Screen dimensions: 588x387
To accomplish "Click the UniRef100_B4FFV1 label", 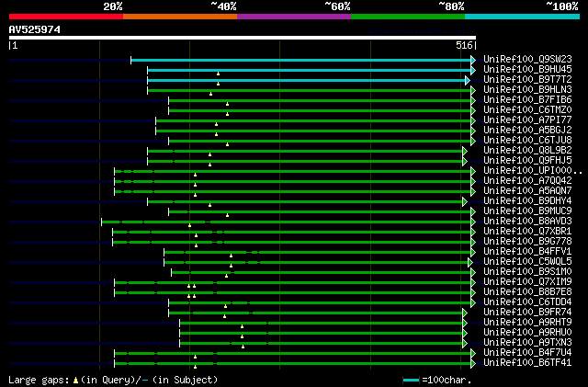I will tap(527, 252).
